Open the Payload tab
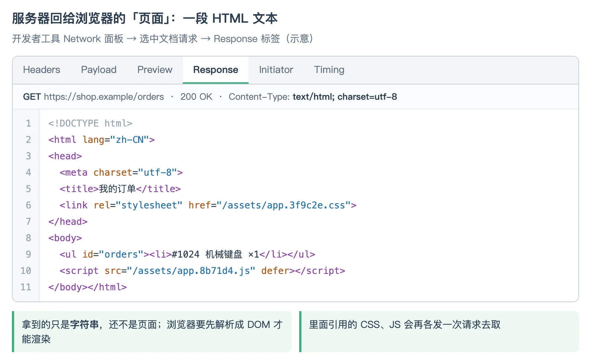591x364 pixels. point(99,70)
